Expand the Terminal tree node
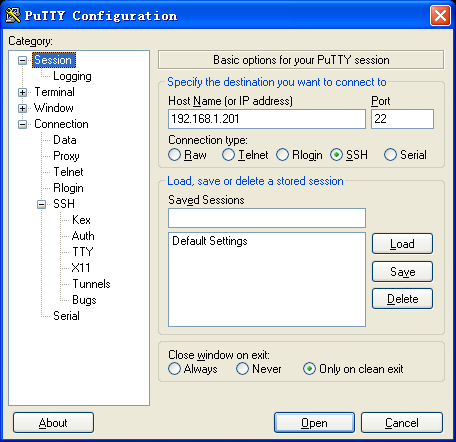The image size is (456, 442). click(22, 92)
